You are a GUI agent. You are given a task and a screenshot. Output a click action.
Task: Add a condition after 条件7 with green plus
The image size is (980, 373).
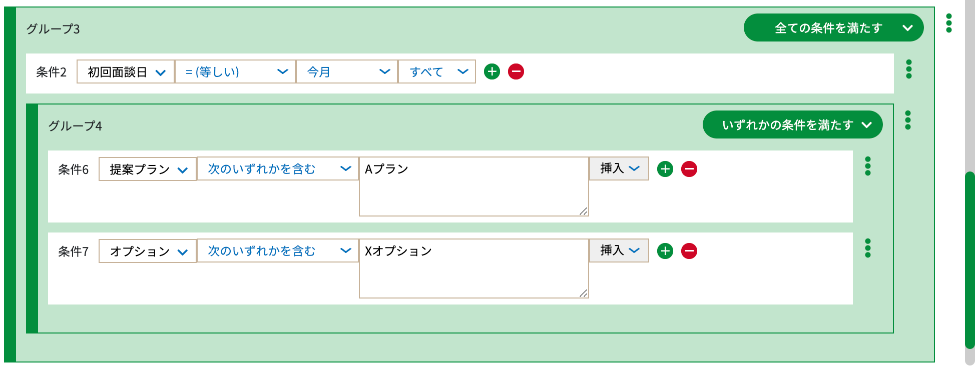point(665,251)
